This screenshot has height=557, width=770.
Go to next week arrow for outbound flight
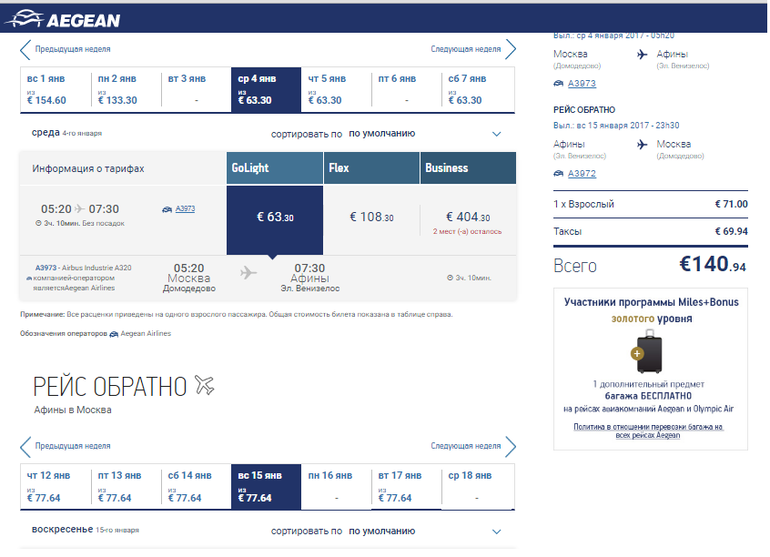(510, 49)
